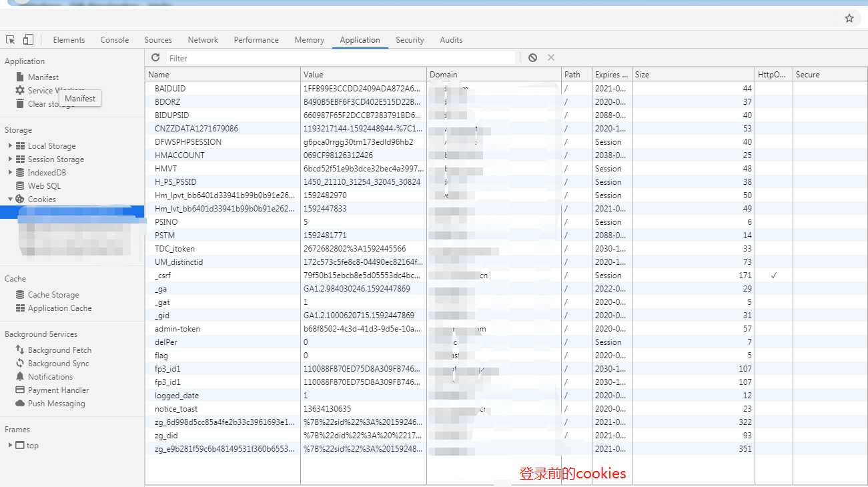Select the TDC_itoken cookie row
The height and width of the screenshot is (487, 868).
pyautogui.click(x=506, y=249)
